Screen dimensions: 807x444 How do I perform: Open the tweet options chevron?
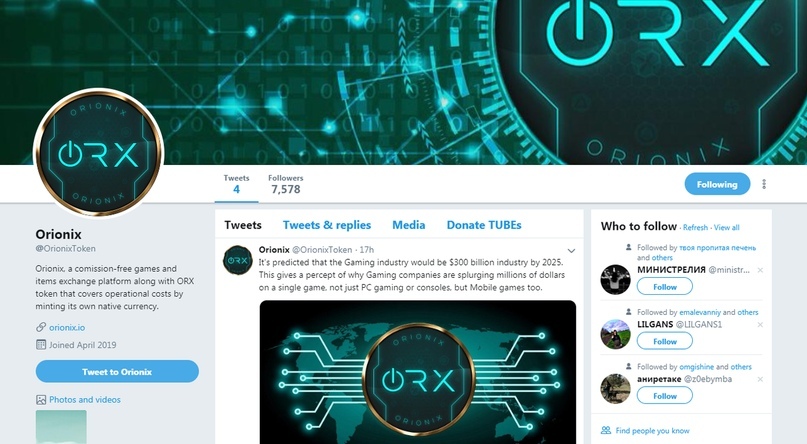pos(571,251)
